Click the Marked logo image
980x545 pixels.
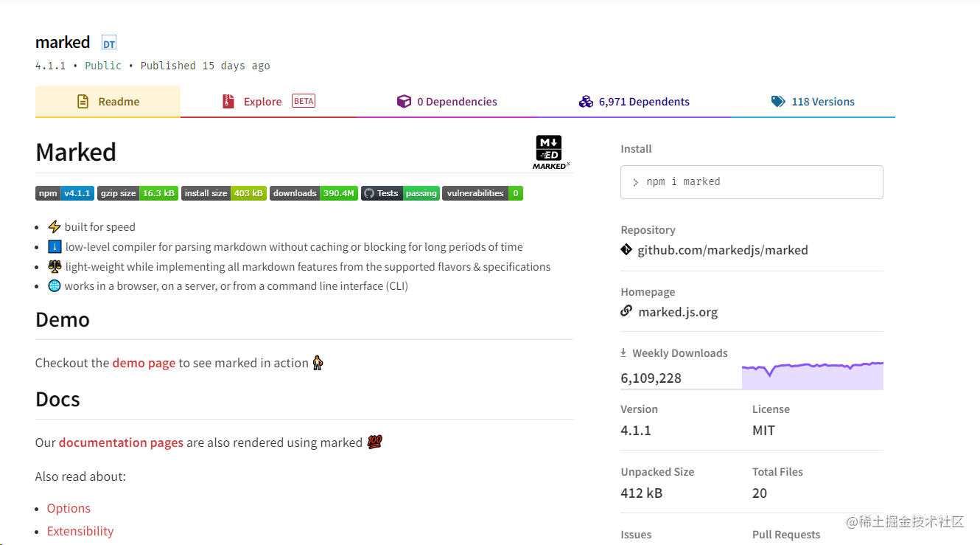click(x=551, y=152)
